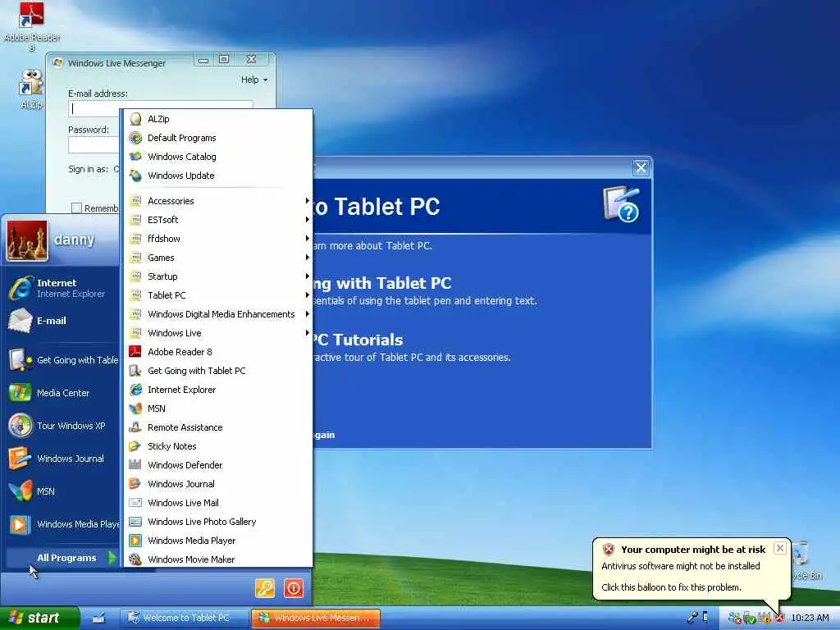The image size is (840, 630).
Task: Click All Programs in Start menu
Action: [x=62, y=558]
